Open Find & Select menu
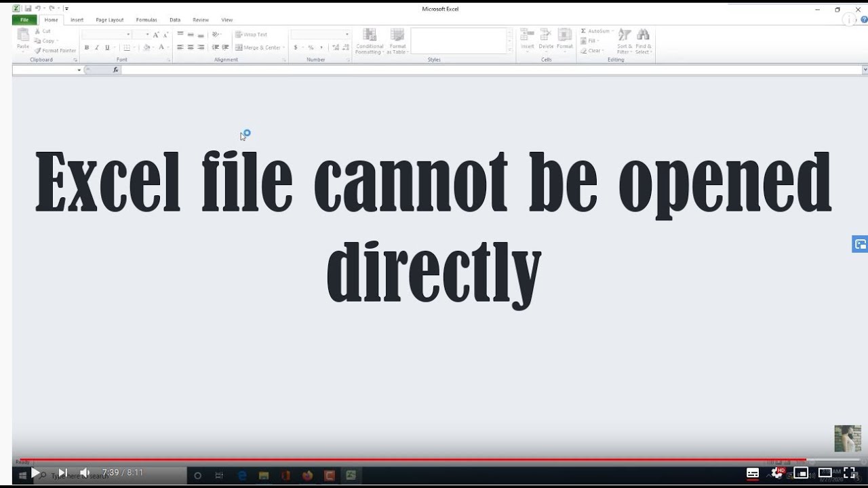The width and height of the screenshot is (868, 488). [643, 41]
